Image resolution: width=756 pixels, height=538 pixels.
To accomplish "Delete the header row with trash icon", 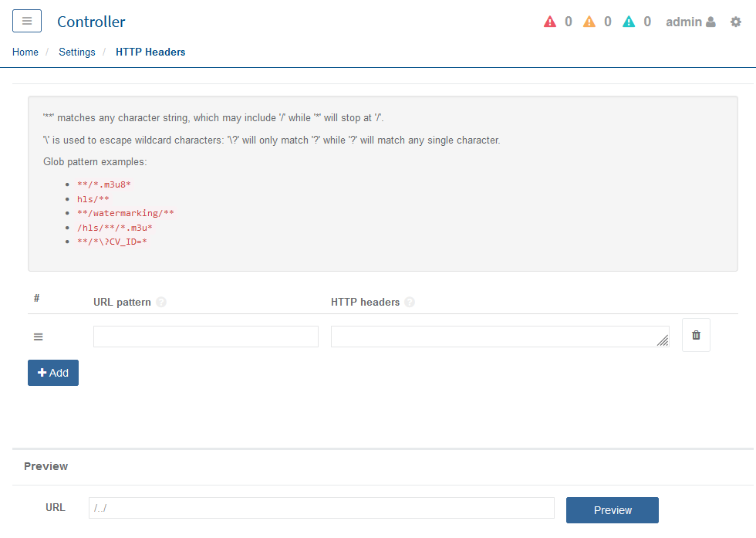I will (x=696, y=335).
